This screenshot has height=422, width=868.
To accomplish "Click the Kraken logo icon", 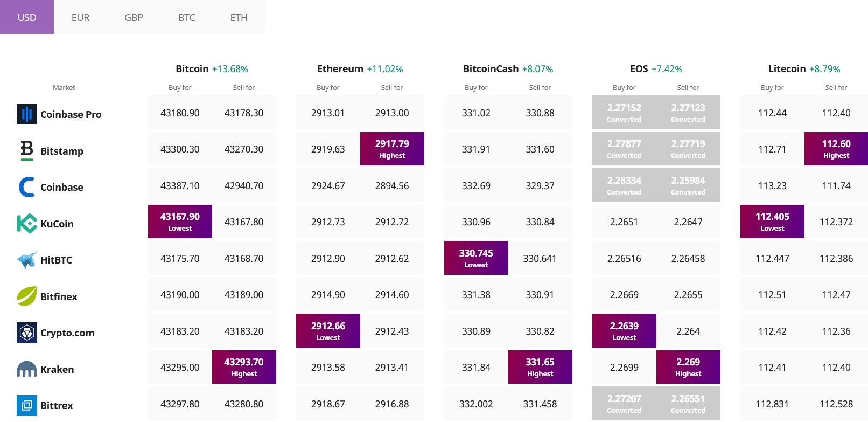I will coord(27,369).
